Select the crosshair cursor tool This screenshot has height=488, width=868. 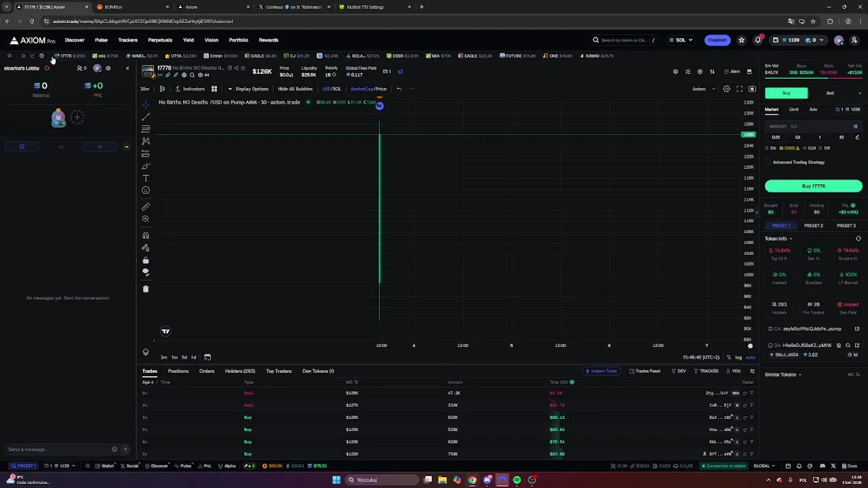[145, 104]
